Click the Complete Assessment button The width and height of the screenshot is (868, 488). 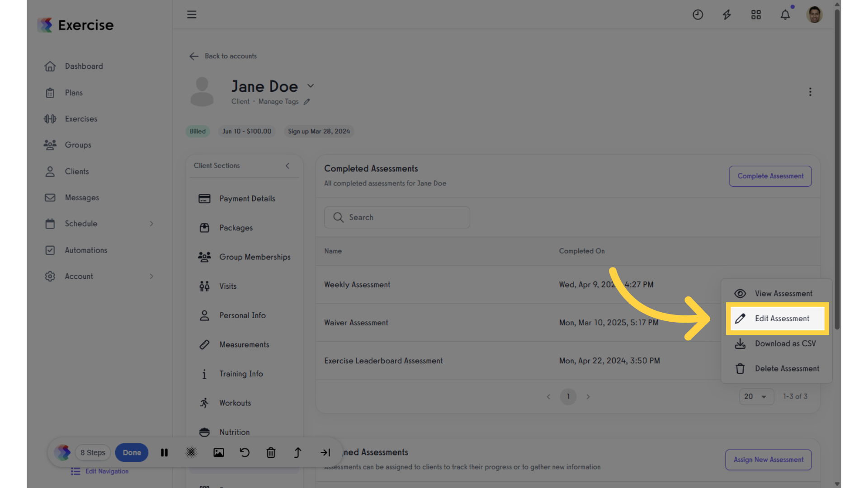pos(770,176)
